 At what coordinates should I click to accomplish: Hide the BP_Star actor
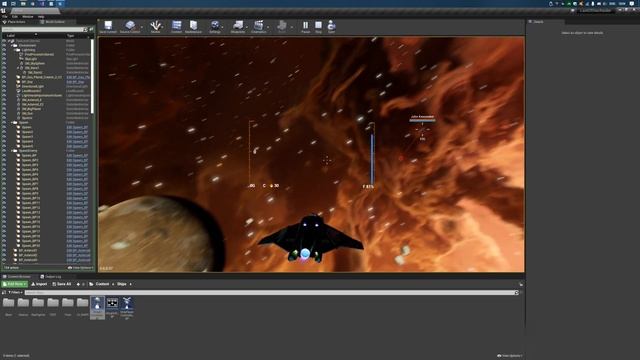(x=4, y=82)
